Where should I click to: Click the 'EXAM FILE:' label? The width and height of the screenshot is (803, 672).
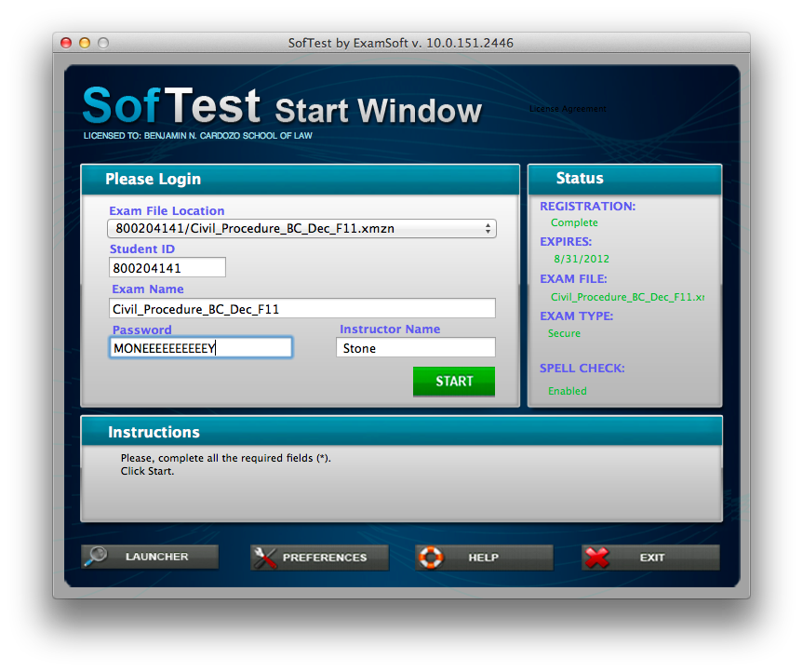coord(573,279)
